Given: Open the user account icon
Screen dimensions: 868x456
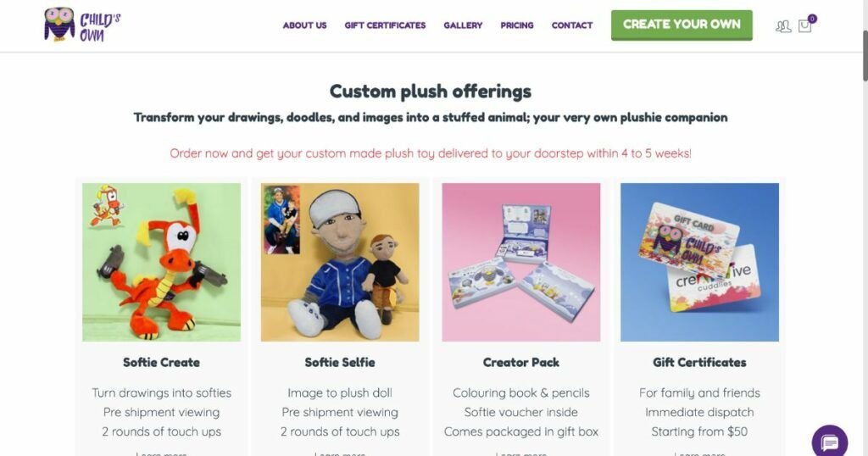Looking at the screenshot, I should [x=782, y=26].
